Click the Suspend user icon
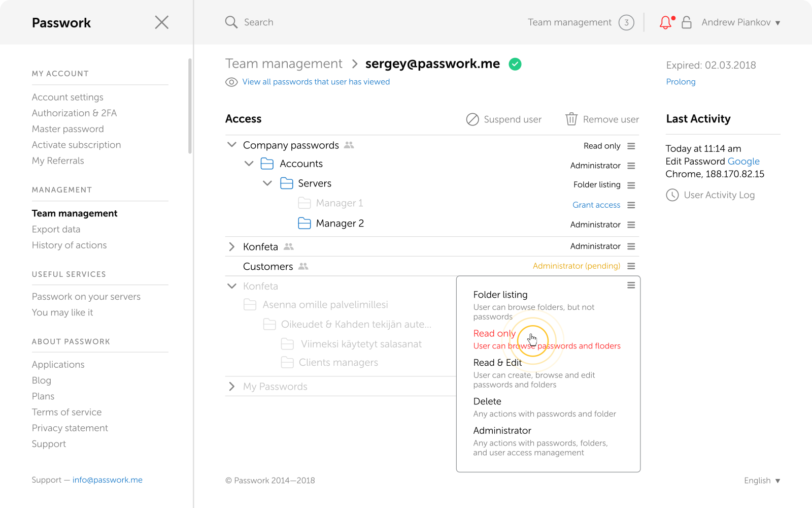This screenshot has width=812, height=508. coord(472,119)
